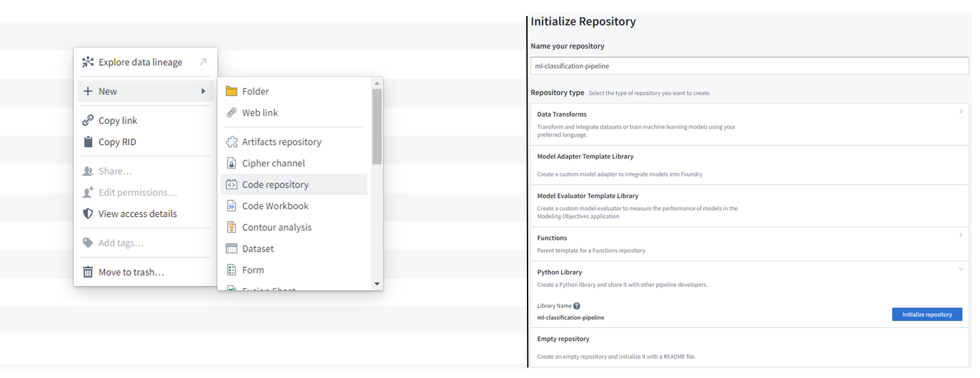The image size is (980, 378).
Task: Open the New submenu arrow
Action: pos(204,91)
